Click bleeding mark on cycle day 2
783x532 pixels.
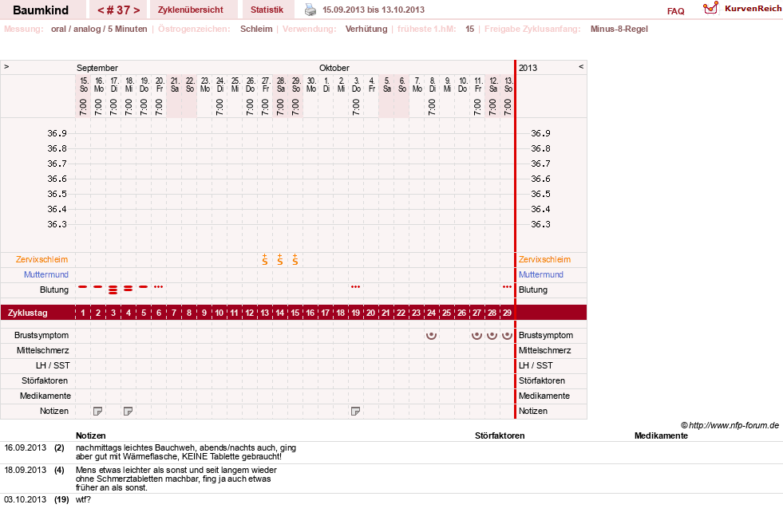pyautogui.click(x=98, y=287)
